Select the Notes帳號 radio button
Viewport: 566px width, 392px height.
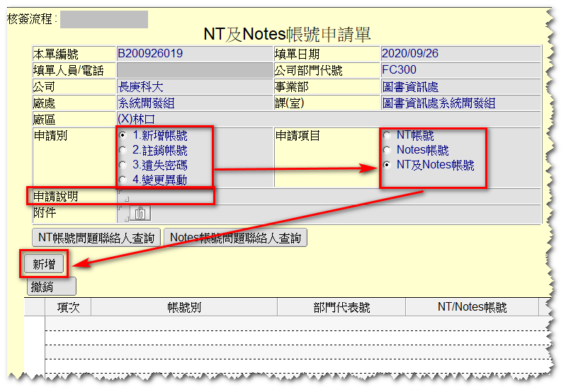[387, 150]
